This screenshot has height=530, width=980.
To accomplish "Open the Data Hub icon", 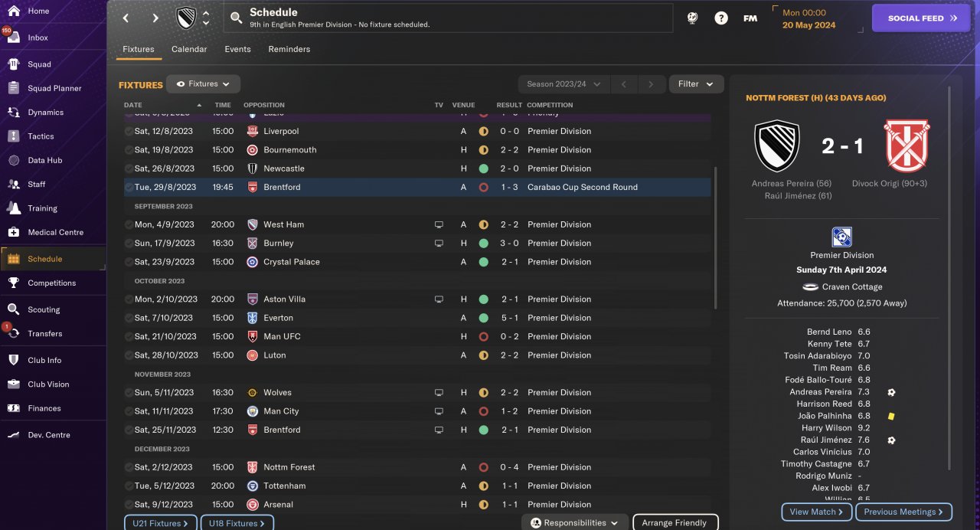I will (13, 160).
